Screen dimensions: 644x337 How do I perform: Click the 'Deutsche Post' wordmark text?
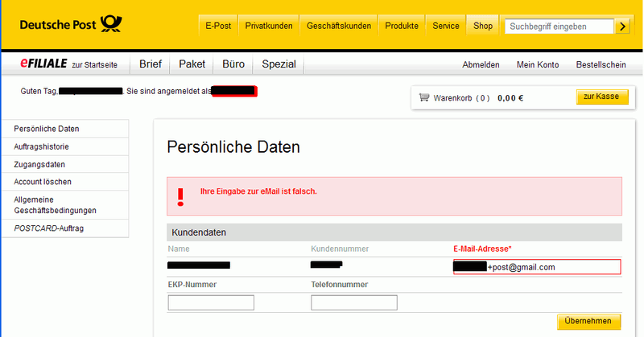click(x=58, y=25)
